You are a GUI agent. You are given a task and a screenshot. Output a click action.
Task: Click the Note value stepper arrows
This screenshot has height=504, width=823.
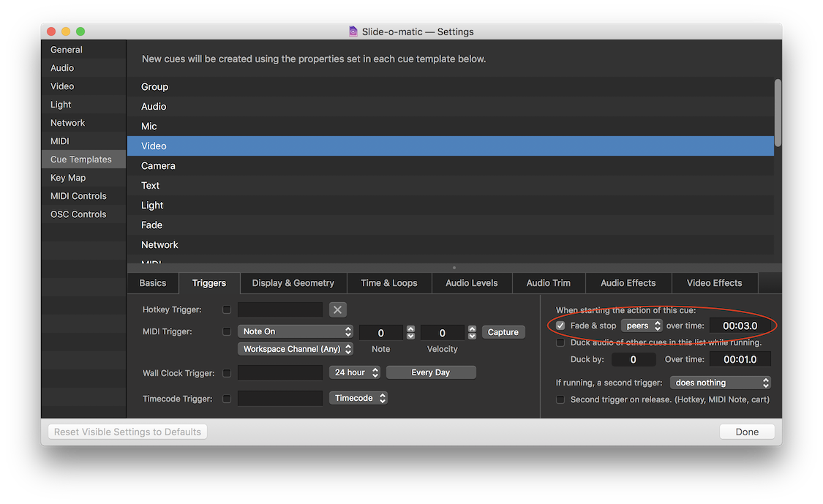point(410,332)
